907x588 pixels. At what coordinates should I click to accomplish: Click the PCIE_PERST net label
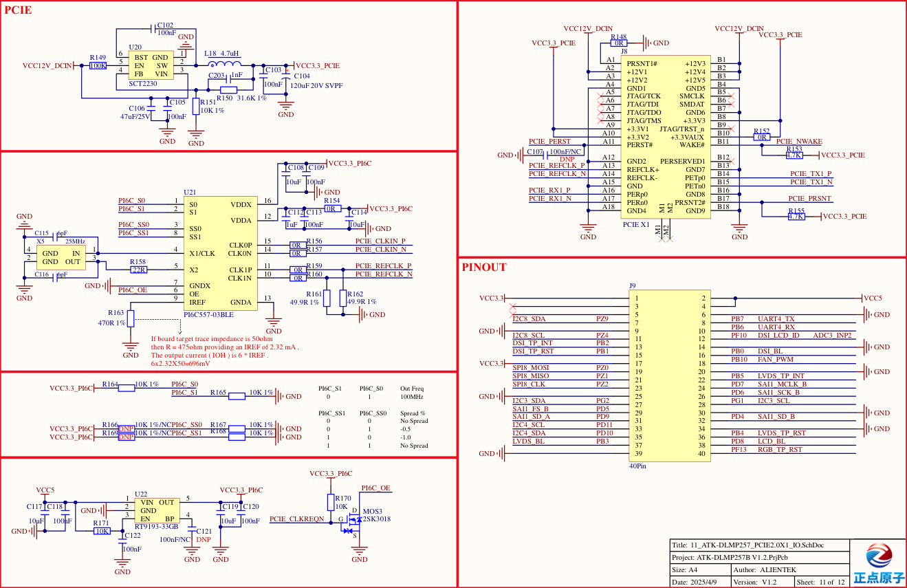tap(549, 141)
